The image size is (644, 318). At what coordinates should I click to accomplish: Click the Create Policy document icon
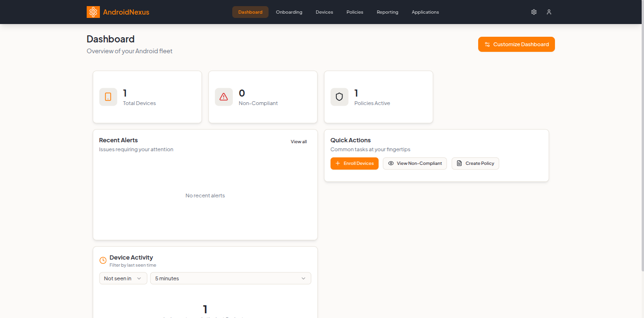coord(458,163)
